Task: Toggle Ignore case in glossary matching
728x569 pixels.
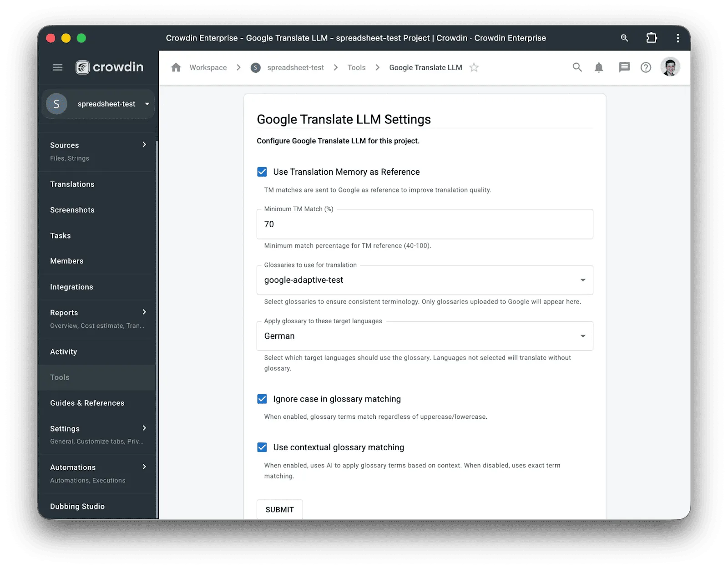Action: pyautogui.click(x=262, y=399)
